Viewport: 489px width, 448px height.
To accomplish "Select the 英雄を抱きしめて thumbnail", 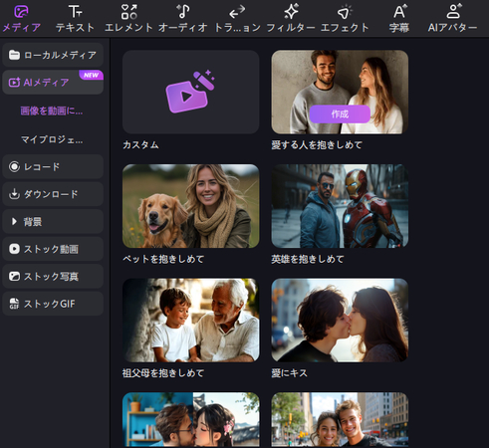I will tap(340, 206).
